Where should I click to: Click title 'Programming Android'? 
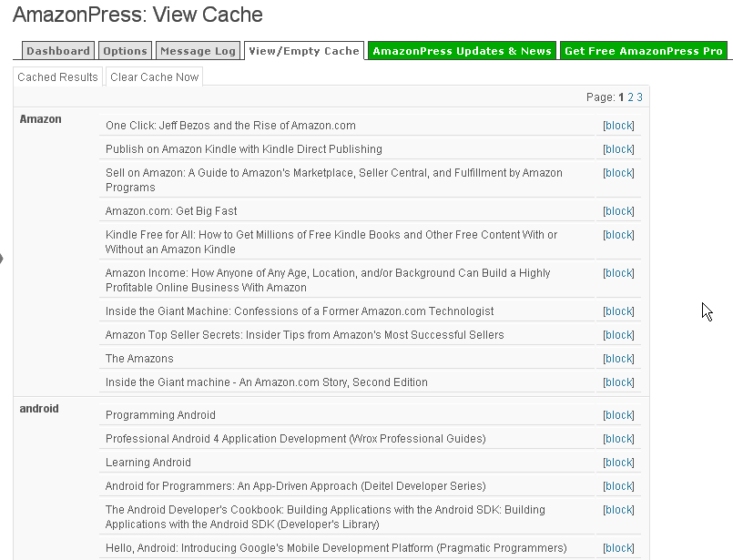(160, 415)
